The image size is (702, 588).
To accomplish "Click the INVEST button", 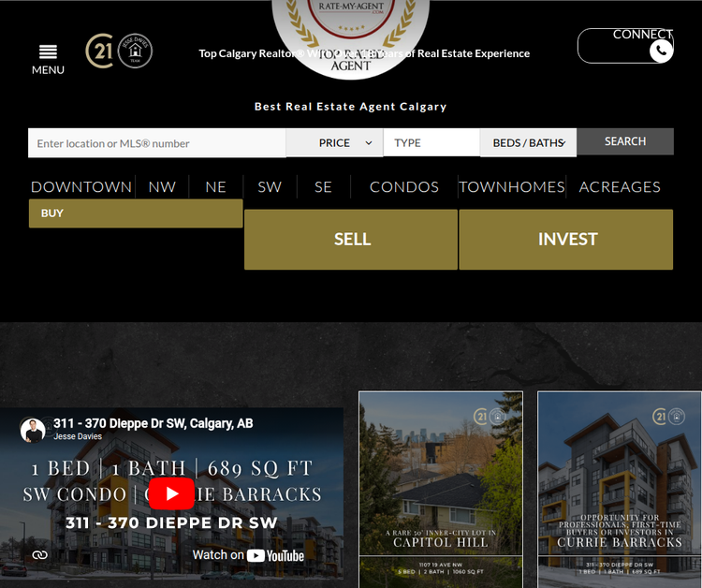I will [x=566, y=239].
